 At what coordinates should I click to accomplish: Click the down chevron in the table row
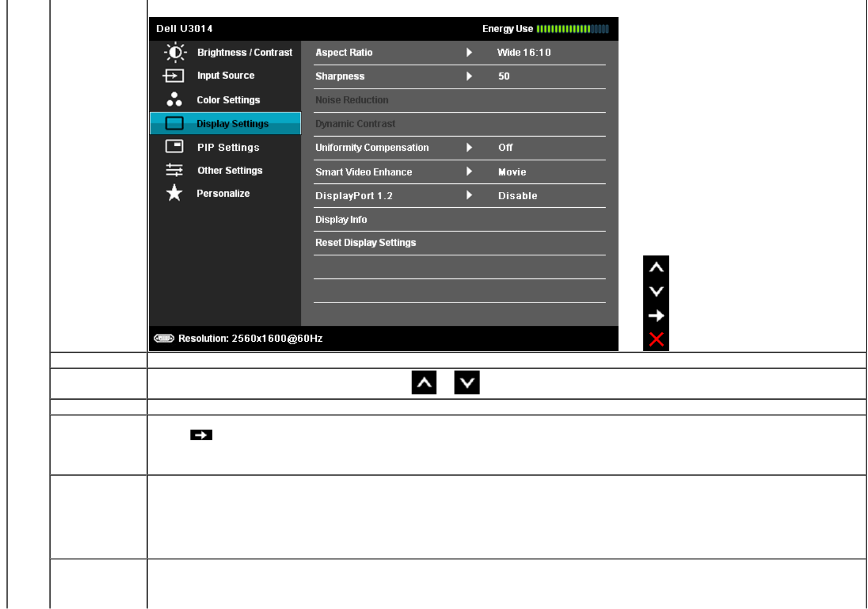[x=467, y=383]
